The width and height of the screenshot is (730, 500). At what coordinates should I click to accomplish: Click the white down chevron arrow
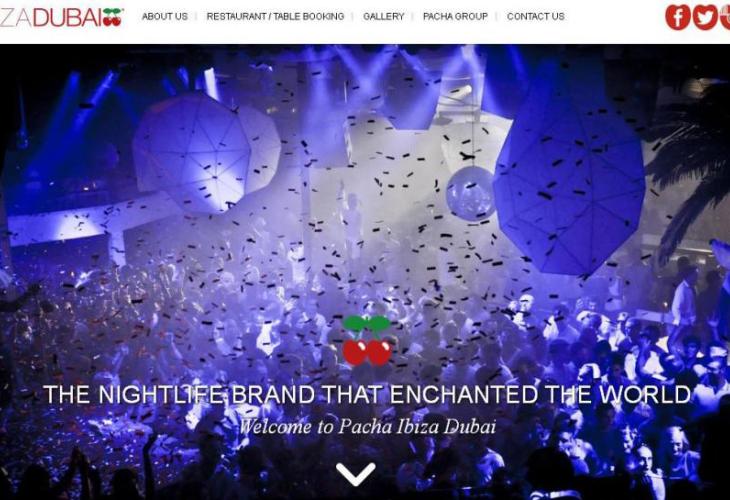[356, 474]
